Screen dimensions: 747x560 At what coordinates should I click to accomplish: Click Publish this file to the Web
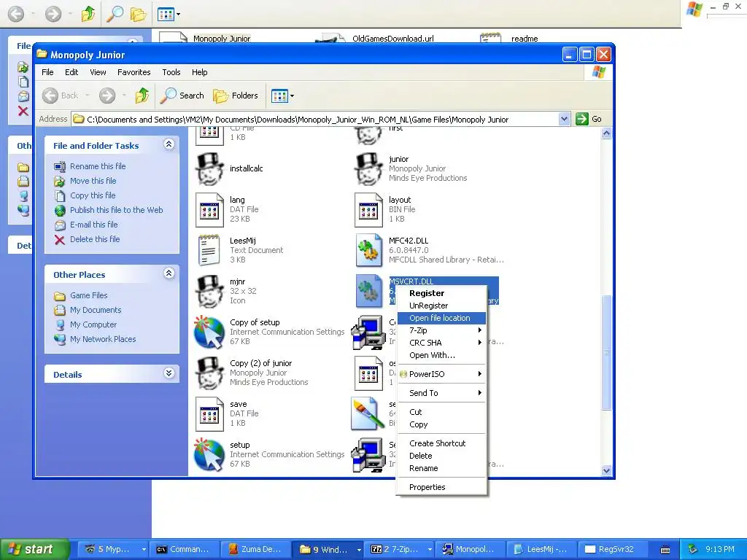click(116, 210)
